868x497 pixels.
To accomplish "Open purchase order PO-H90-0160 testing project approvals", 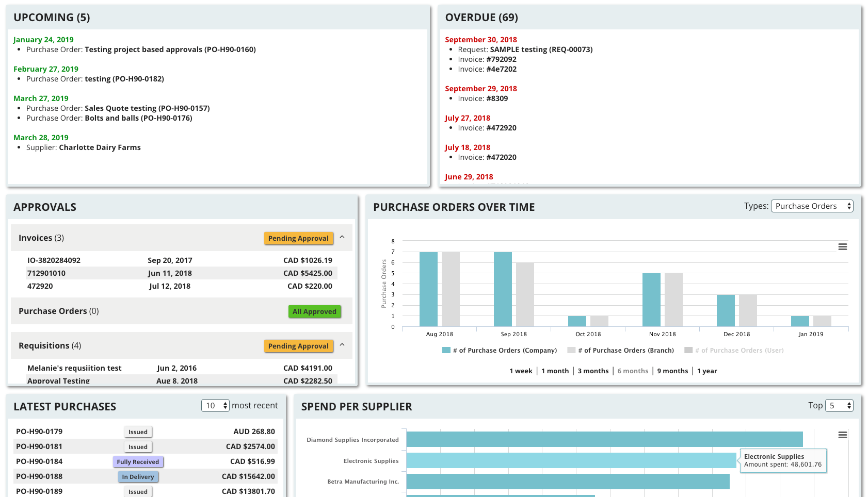I will (170, 49).
